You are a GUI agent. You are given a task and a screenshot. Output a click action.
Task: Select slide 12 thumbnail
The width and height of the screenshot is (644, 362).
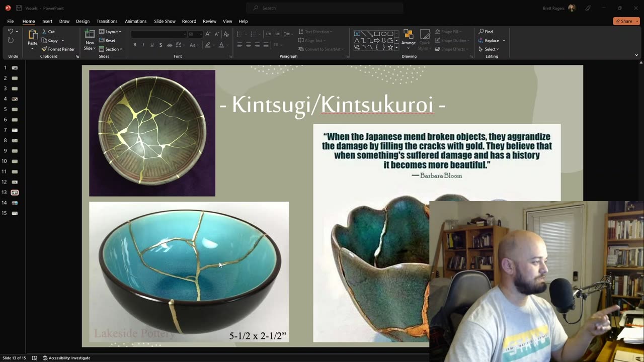[x=15, y=182]
